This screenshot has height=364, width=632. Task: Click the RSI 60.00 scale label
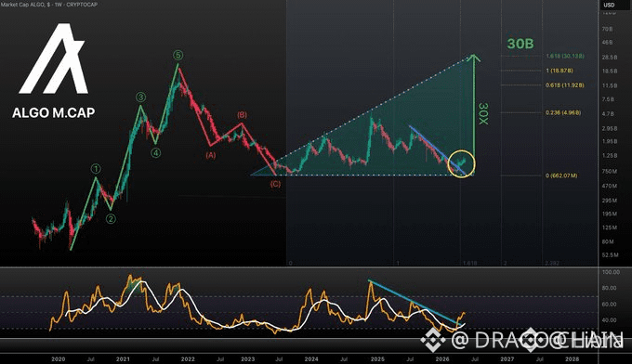coord(610,305)
